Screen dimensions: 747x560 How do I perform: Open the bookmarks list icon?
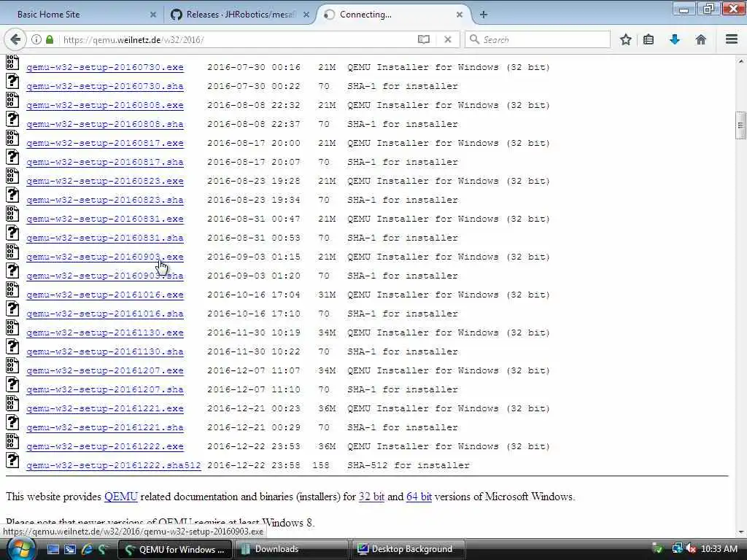click(649, 39)
